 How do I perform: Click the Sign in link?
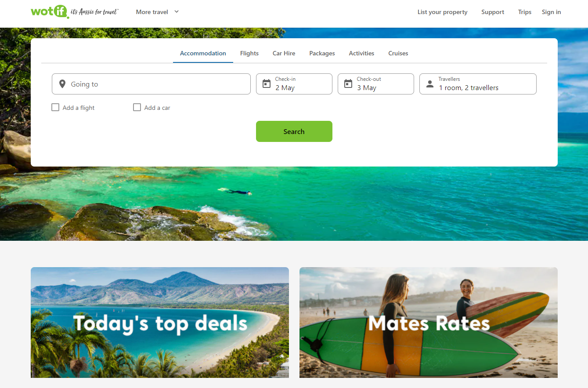551,12
